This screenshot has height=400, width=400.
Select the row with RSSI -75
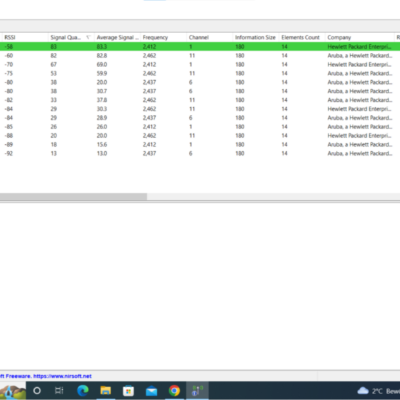click(200, 73)
